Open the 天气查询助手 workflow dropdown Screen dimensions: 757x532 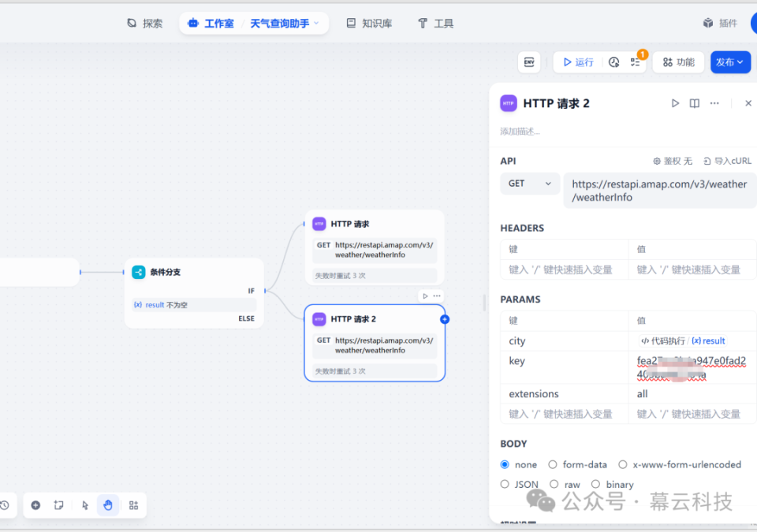(285, 23)
